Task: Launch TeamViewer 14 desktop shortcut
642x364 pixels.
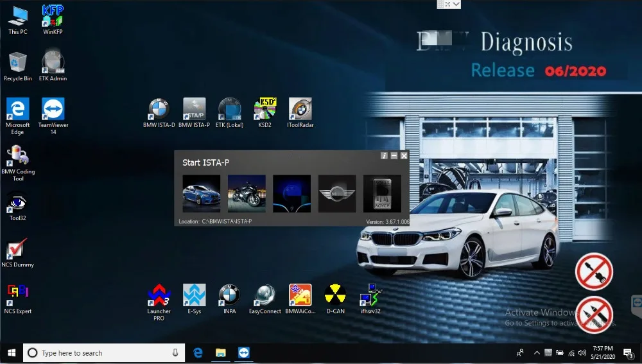Action: tap(53, 116)
